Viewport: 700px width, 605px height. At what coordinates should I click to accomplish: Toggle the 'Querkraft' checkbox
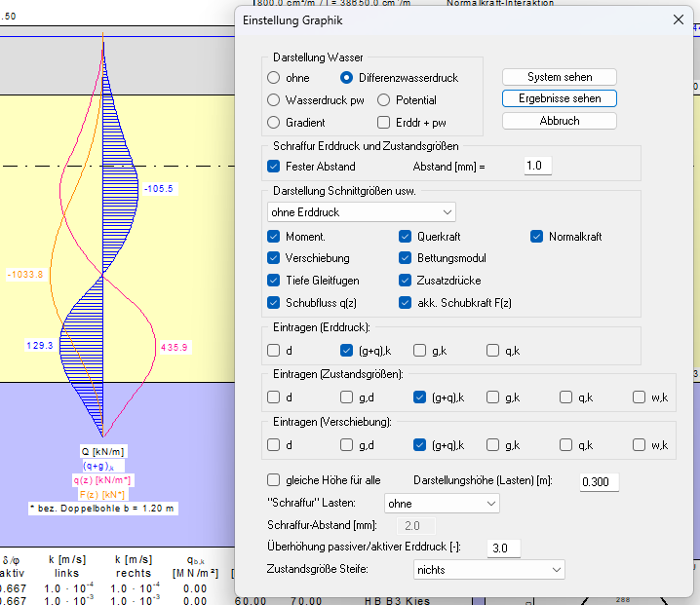(406, 237)
